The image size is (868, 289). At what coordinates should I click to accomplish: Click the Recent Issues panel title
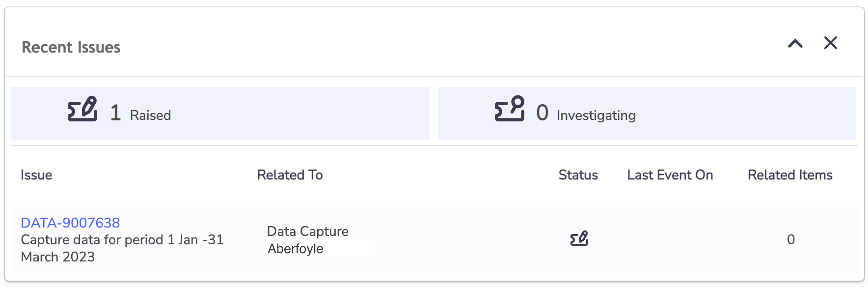[71, 47]
